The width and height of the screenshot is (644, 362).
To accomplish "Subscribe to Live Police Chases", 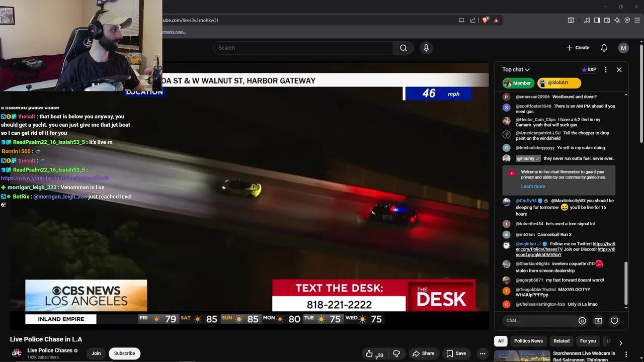I will 124,353.
